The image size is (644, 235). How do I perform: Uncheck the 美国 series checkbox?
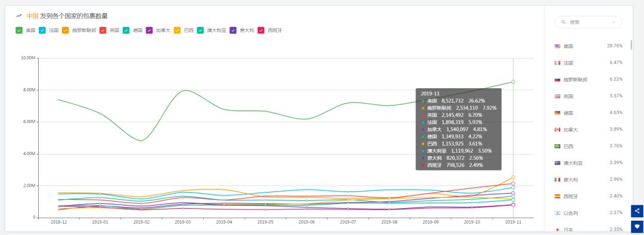point(19,30)
